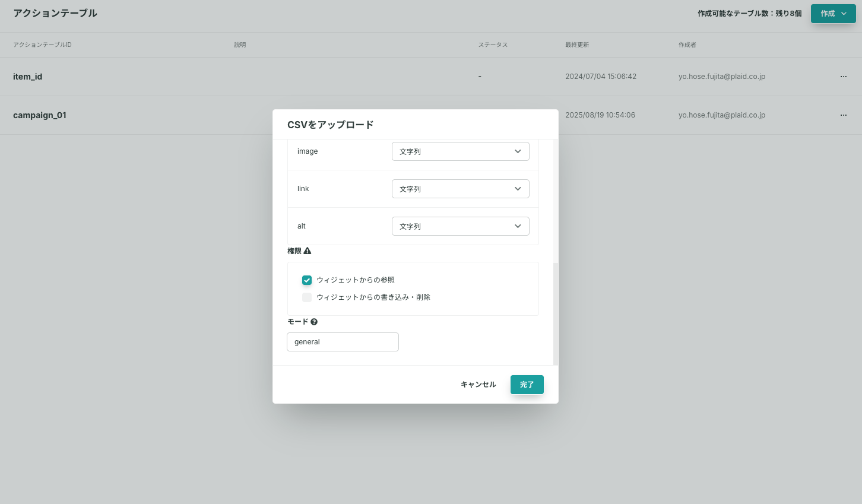Click the 作成者 column header
The width and height of the screenshot is (862, 504).
(x=687, y=45)
